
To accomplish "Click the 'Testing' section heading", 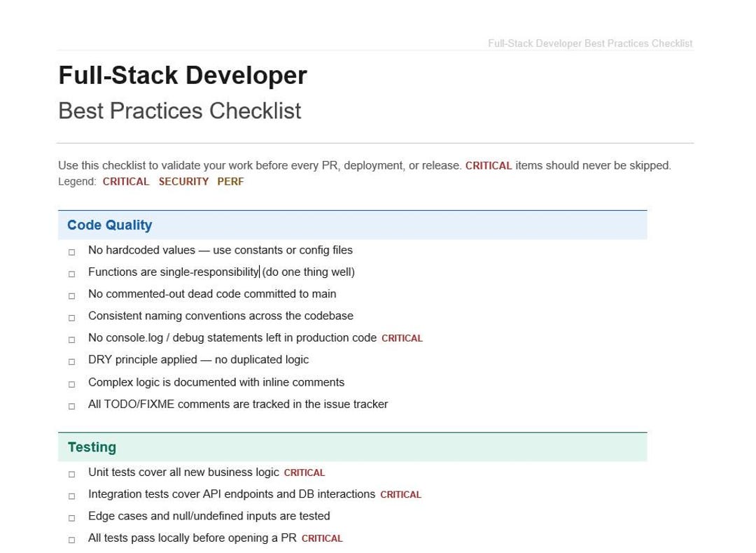I will click(x=92, y=447).
